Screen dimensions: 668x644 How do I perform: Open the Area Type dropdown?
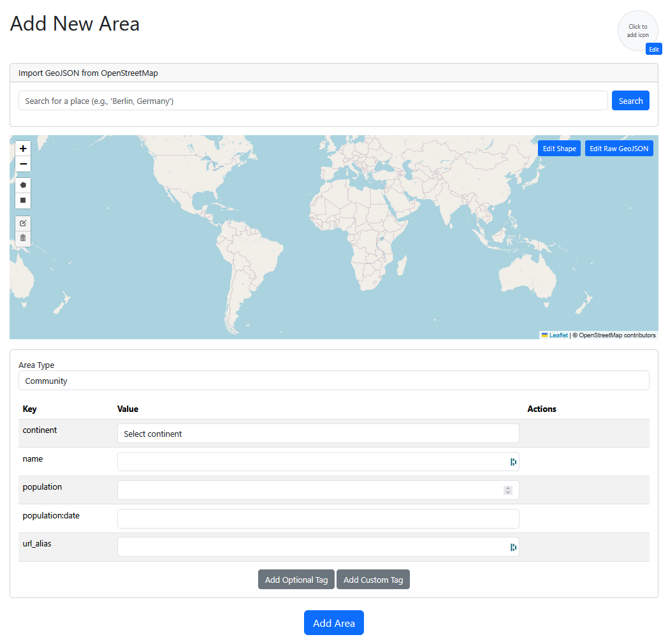(x=333, y=381)
